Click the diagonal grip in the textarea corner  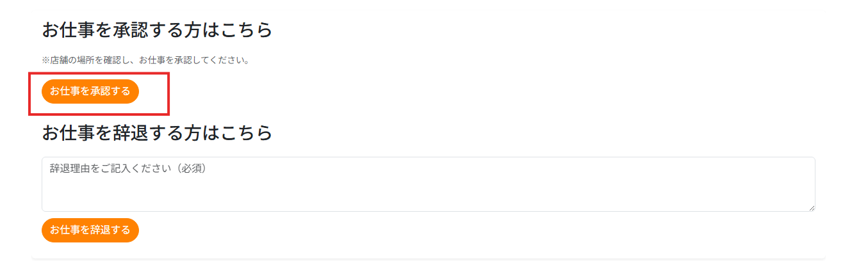pos(811,207)
